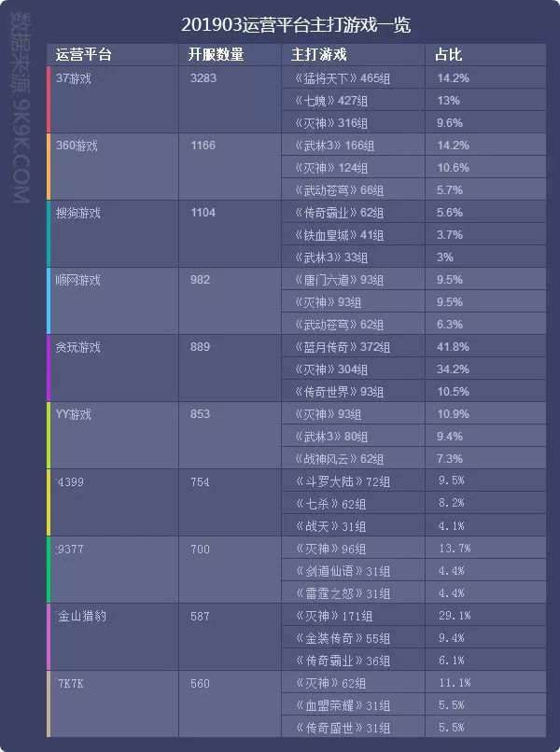This screenshot has height=752, width=560.
Task: Click the 41.8% share value
Action: [x=453, y=347]
